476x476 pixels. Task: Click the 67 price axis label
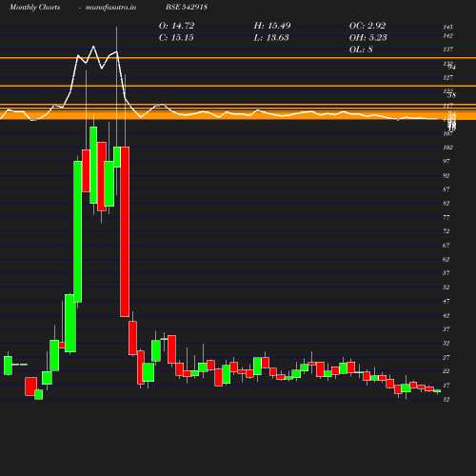446,246
